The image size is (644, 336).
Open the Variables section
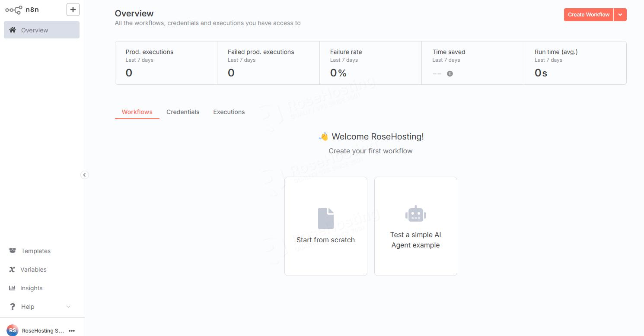(33, 269)
